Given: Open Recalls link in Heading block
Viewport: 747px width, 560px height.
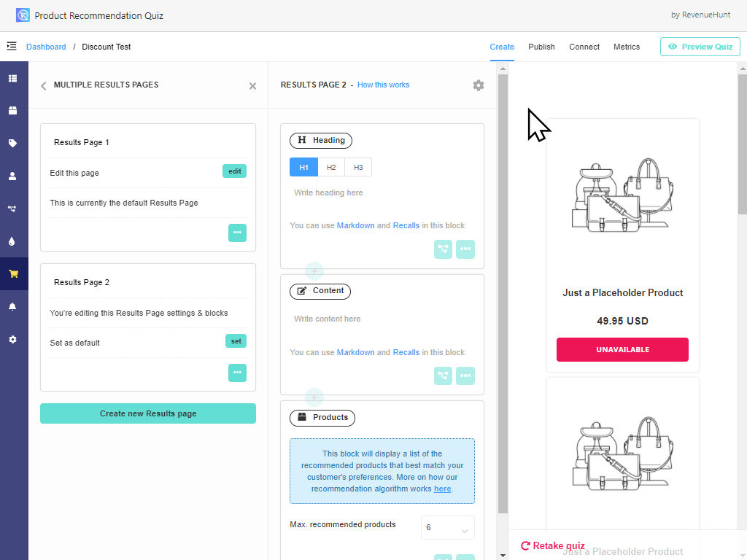Looking at the screenshot, I should pos(406,225).
